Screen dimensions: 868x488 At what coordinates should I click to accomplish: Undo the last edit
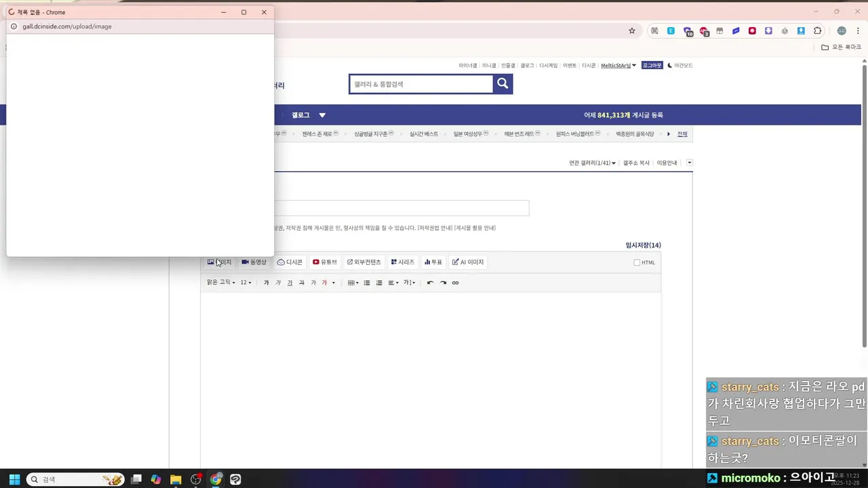coord(430,283)
